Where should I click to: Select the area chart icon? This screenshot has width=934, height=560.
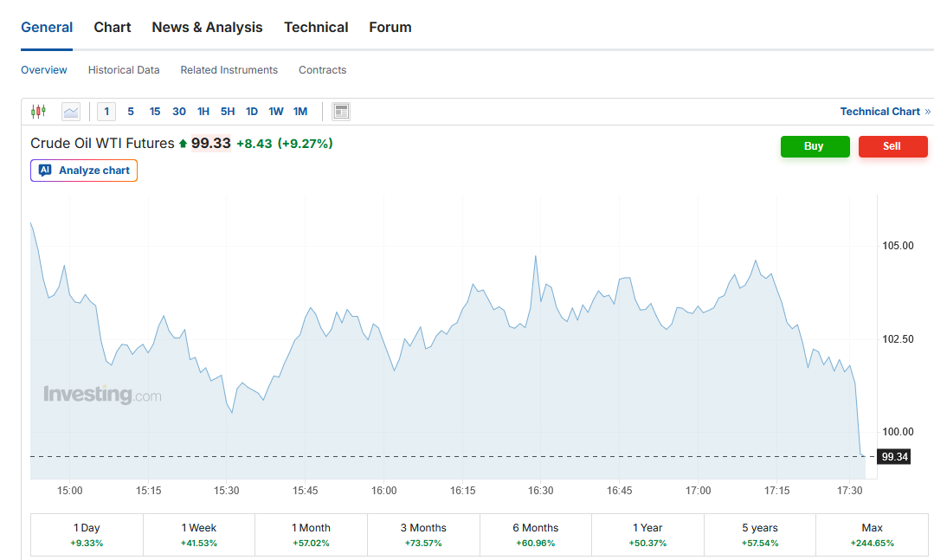pos(71,112)
